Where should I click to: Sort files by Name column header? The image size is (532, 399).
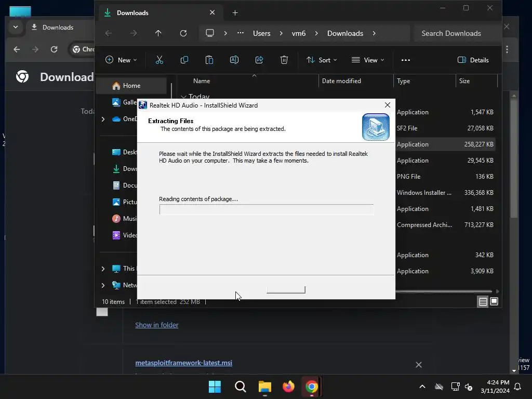coord(202,81)
